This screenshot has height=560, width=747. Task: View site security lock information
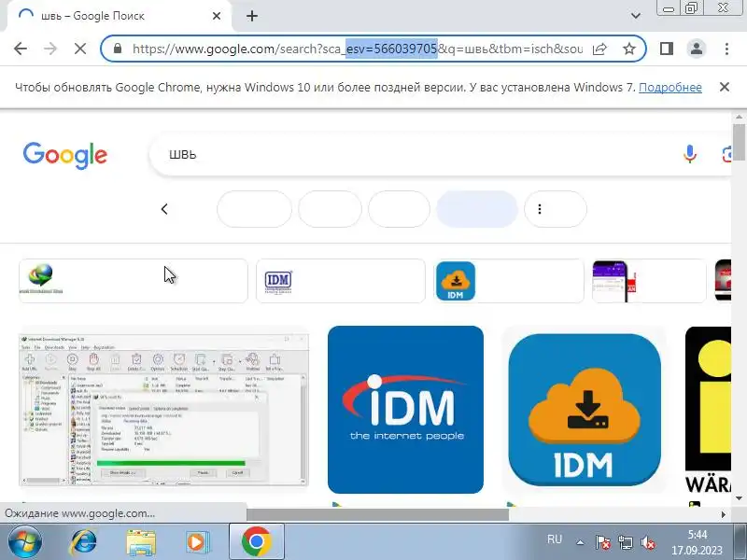click(118, 49)
